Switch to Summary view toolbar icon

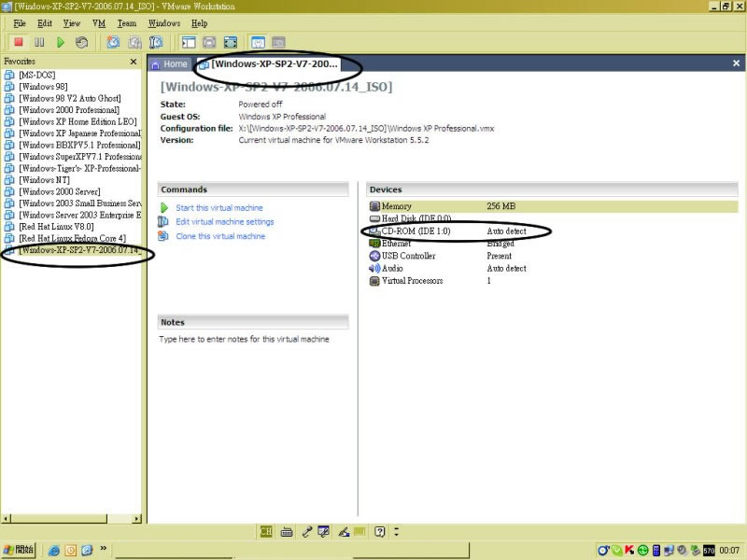[x=259, y=42]
